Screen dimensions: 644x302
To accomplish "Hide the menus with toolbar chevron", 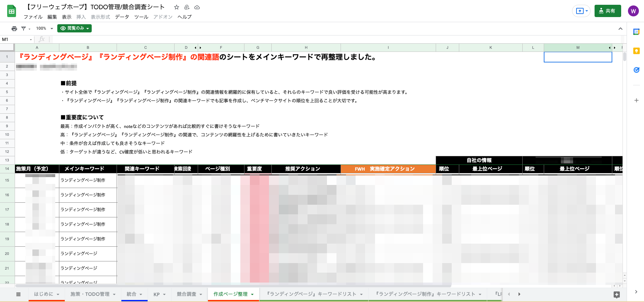I will [620, 29].
